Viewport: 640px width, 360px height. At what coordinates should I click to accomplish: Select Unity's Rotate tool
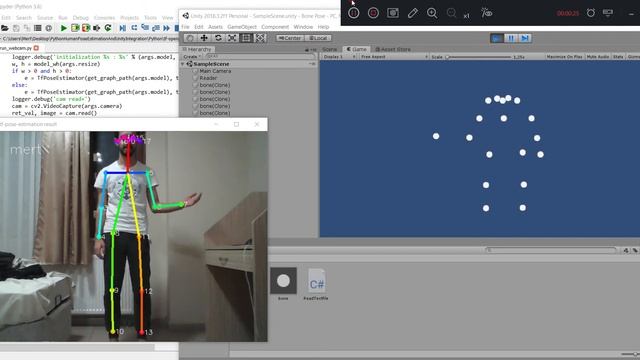pos(218,38)
